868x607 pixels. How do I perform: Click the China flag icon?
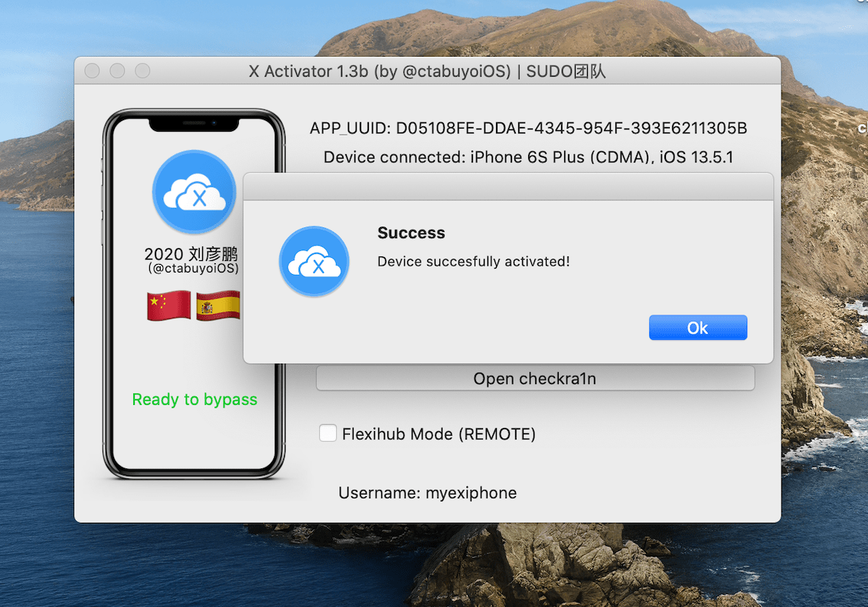click(169, 305)
